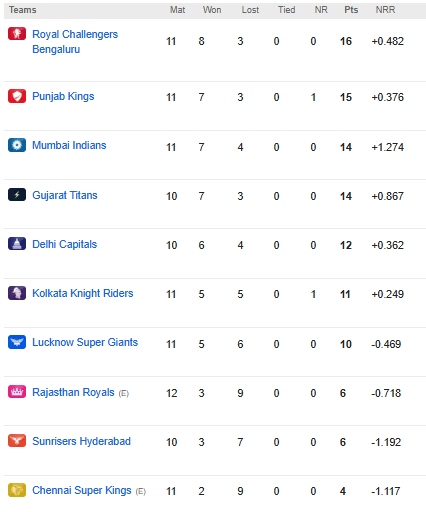Click the Lucknow Super Giants logo
This screenshot has height=512, width=426.
click(x=17, y=342)
